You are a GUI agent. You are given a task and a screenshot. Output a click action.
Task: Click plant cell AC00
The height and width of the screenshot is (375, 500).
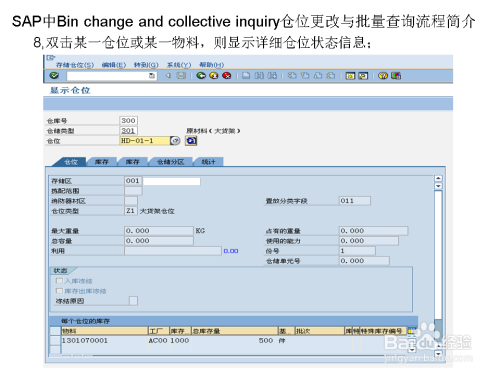click(x=158, y=341)
